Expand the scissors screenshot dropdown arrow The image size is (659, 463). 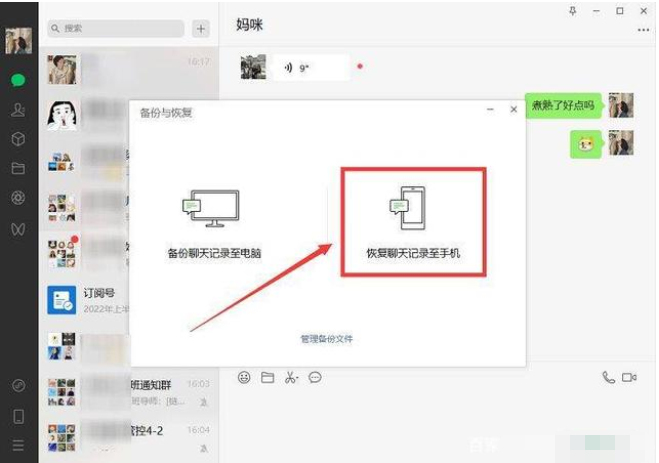297,378
